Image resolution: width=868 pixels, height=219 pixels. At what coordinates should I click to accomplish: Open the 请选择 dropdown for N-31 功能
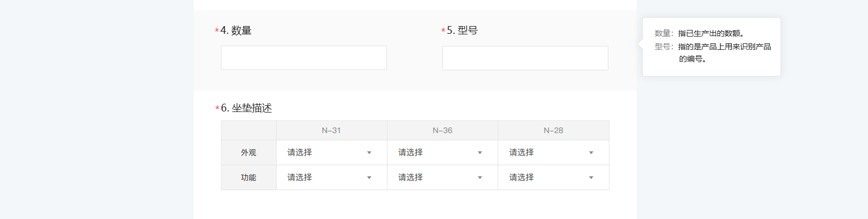click(332, 177)
